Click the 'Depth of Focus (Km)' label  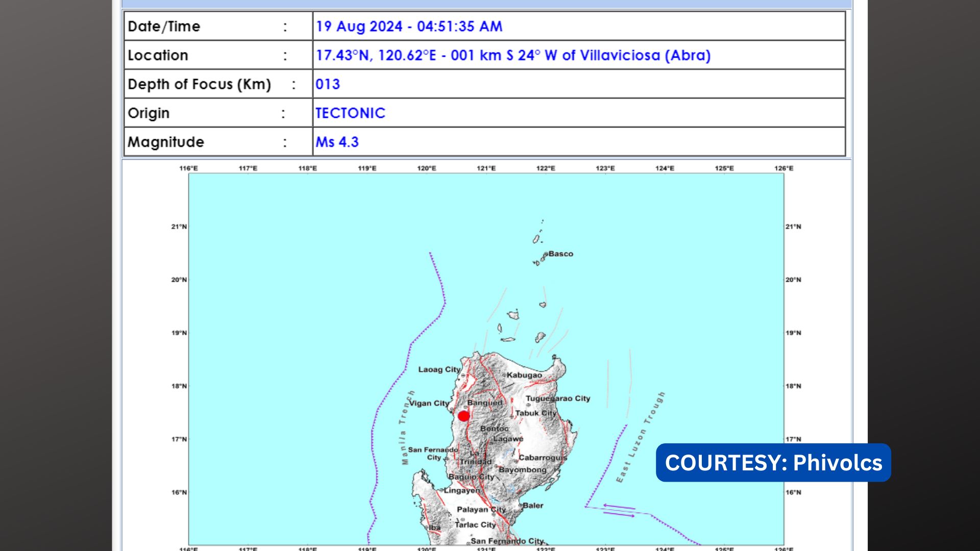(x=199, y=84)
